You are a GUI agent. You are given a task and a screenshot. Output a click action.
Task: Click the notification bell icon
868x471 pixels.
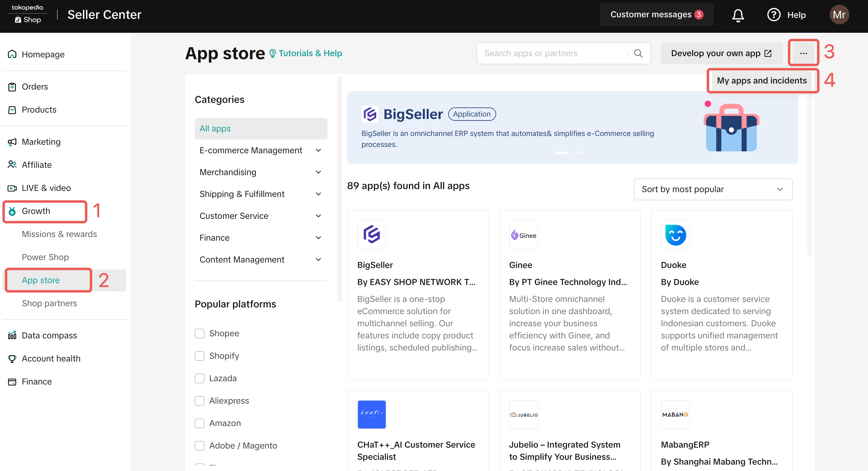point(738,15)
